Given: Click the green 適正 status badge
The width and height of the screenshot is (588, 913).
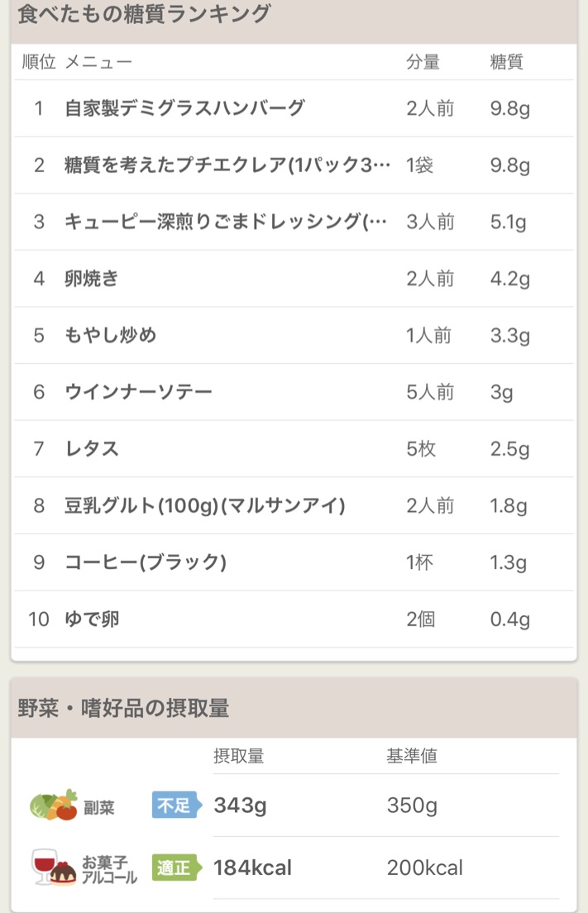Looking at the screenshot, I should [x=176, y=868].
